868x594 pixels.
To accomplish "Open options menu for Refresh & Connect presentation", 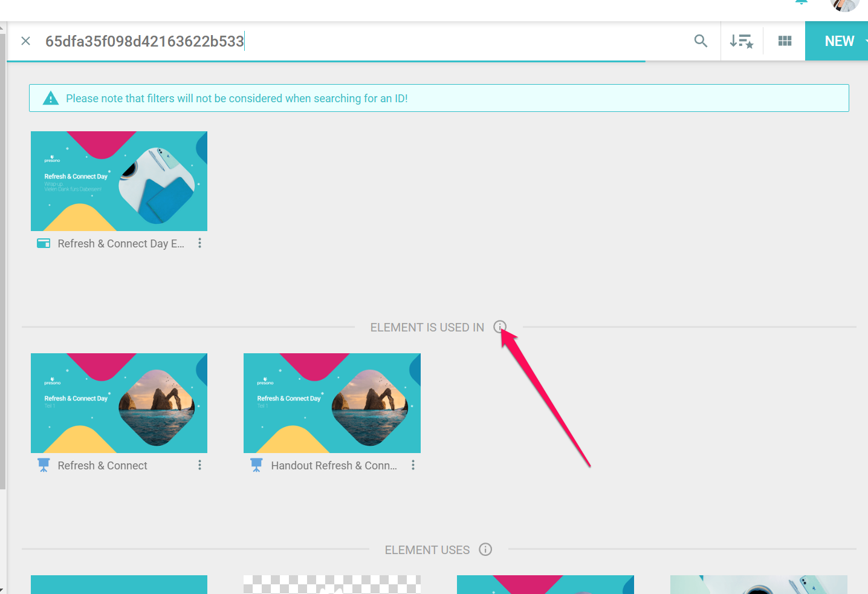I will tap(199, 465).
